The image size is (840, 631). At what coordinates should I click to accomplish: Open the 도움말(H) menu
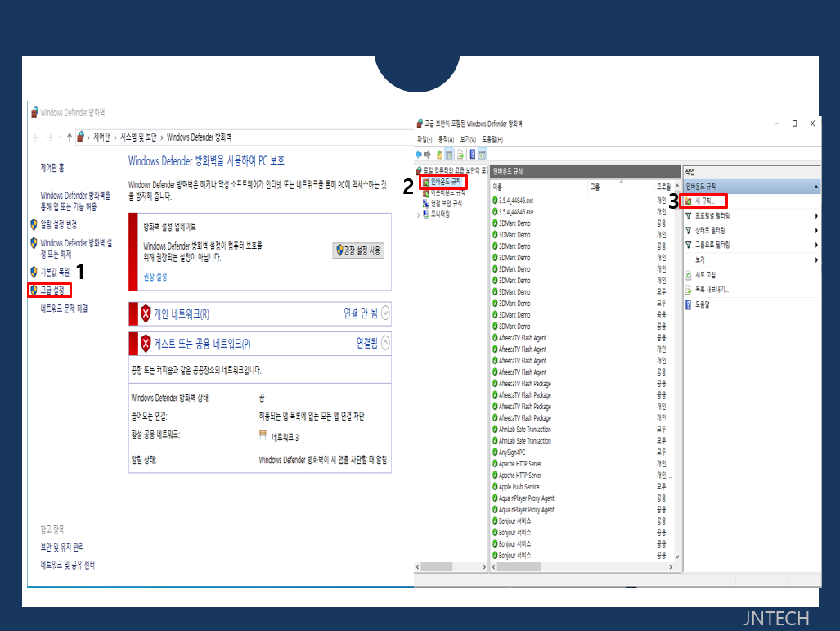coord(492,139)
